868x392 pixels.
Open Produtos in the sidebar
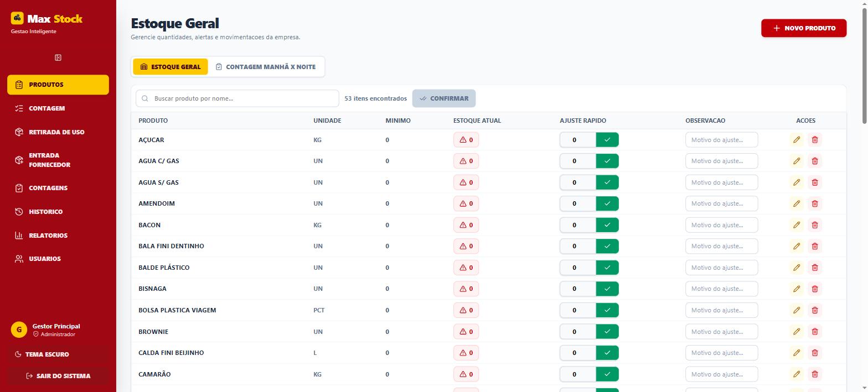(58, 85)
